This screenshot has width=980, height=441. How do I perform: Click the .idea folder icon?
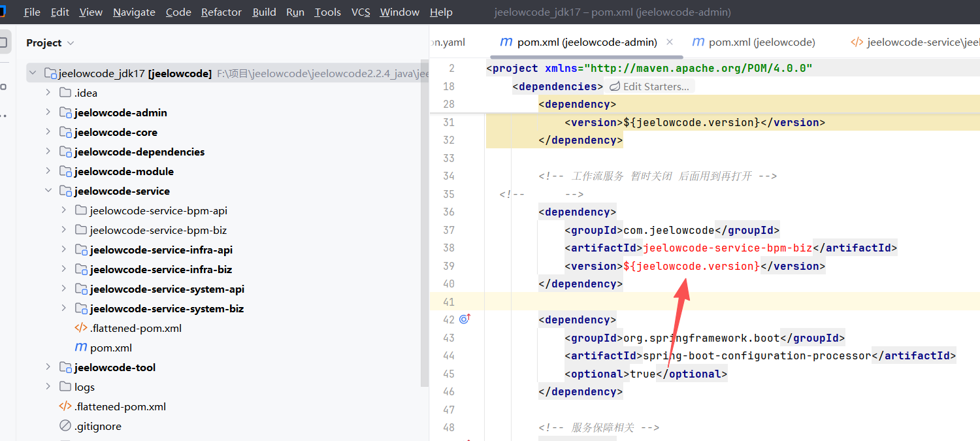pyautogui.click(x=65, y=93)
